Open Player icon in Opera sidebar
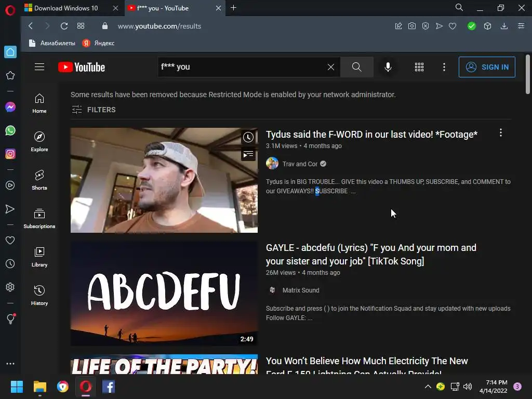 (10, 185)
